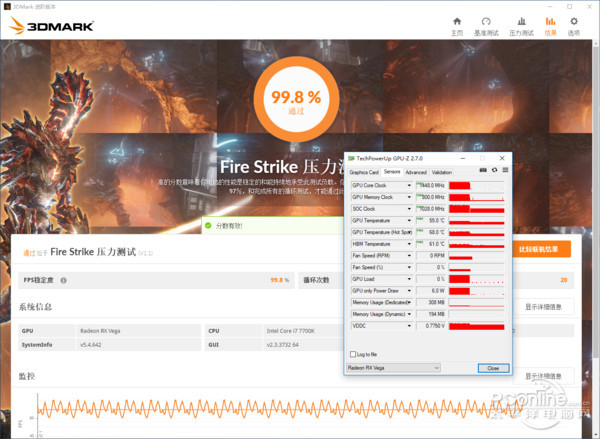Click the VDDC history graph
The image size is (600, 439).
coord(476,326)
